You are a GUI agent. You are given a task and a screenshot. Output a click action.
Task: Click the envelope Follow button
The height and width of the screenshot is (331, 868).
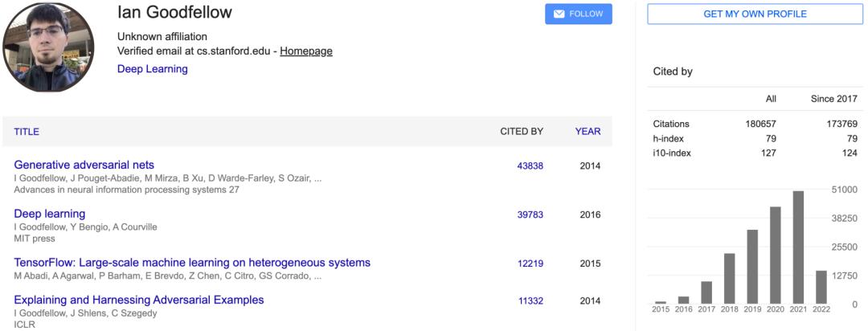578,14
